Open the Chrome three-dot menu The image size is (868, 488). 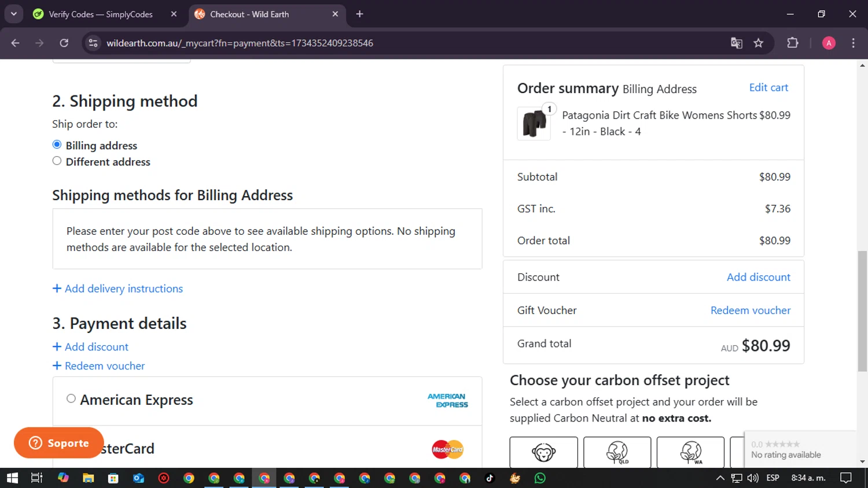click(x=853, y=43)
